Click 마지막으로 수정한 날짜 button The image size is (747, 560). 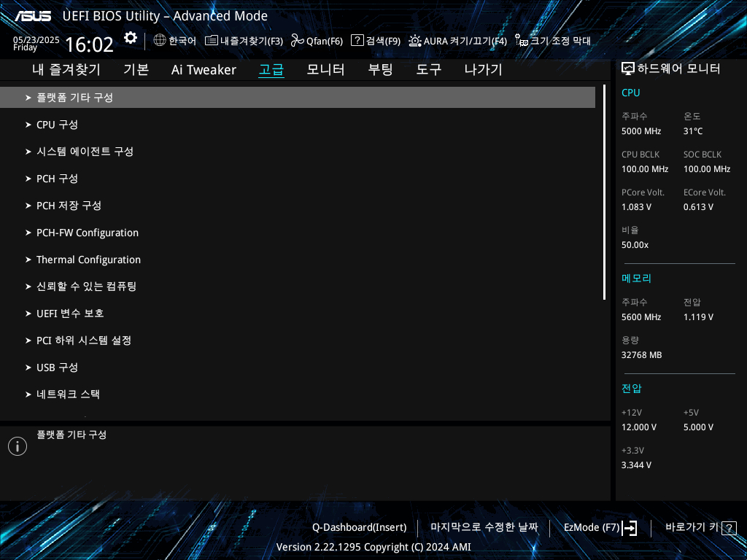[x=484, y=527]
